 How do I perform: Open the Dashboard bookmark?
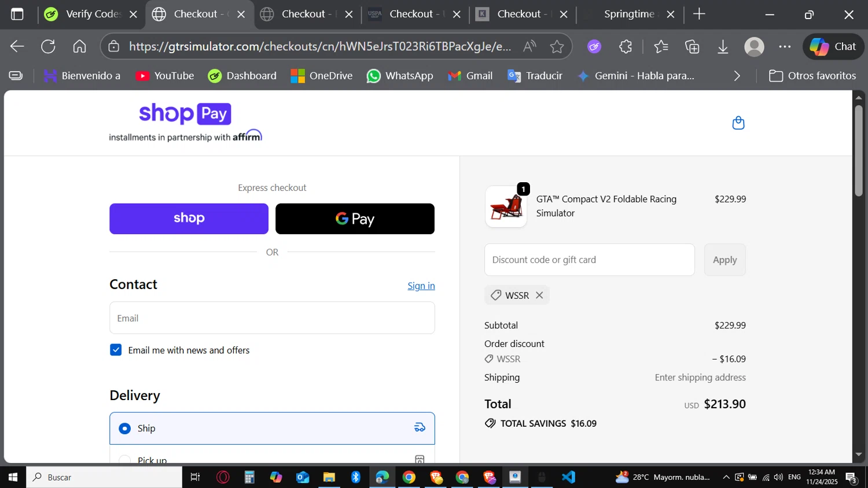click(x=242, y=76)
